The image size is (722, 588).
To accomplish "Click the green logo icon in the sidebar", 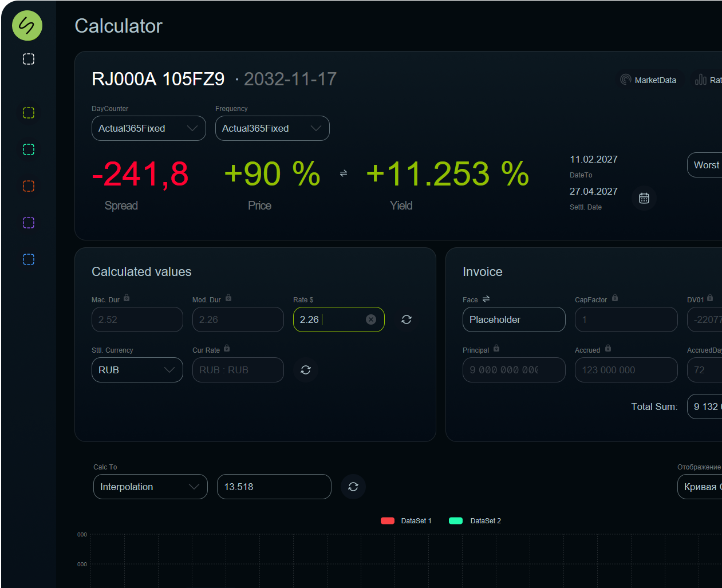I will (x=27, y=26).
